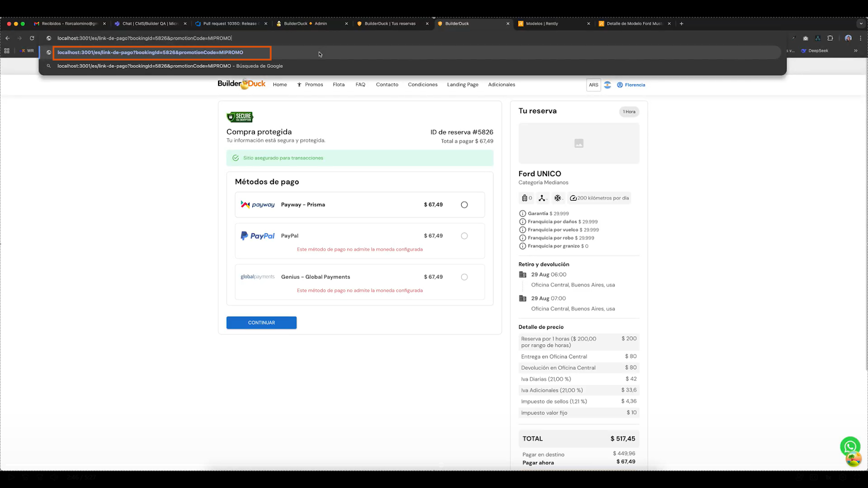Click the vehicle image placeholder thumbnail
Viewport: 868px width, 488px height.
click(x=579, y=143)
